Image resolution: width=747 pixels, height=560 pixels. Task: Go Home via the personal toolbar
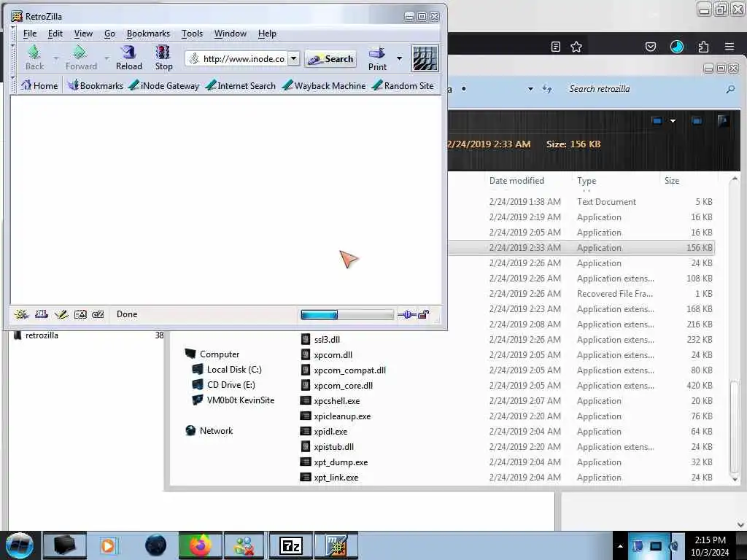point(39,86)
